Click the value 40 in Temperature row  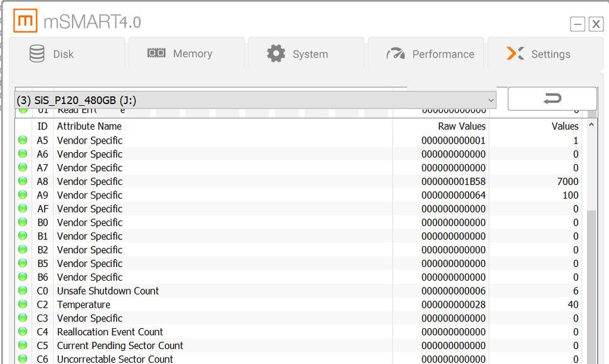click(x=573, y=304)
